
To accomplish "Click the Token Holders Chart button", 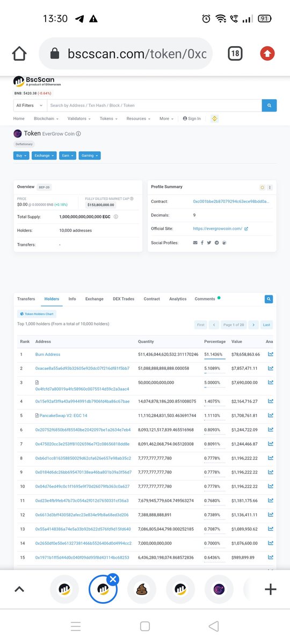I will click(37, 313).
